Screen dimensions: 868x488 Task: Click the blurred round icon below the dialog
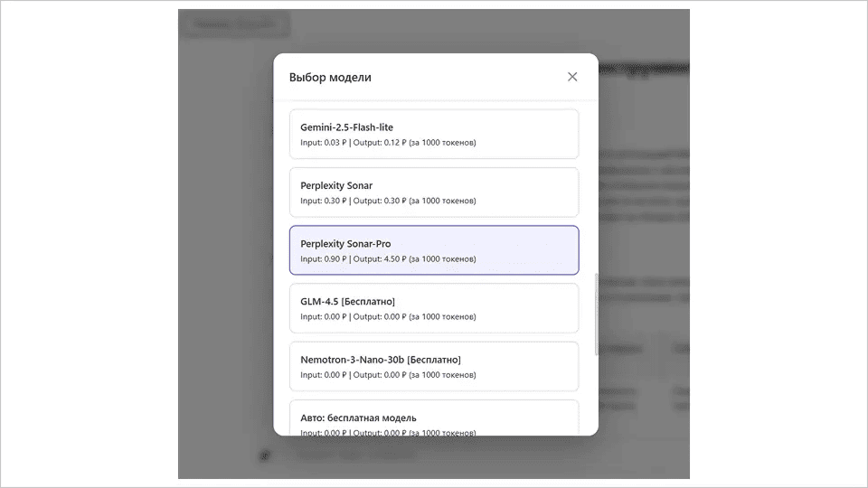click(265, 455)
